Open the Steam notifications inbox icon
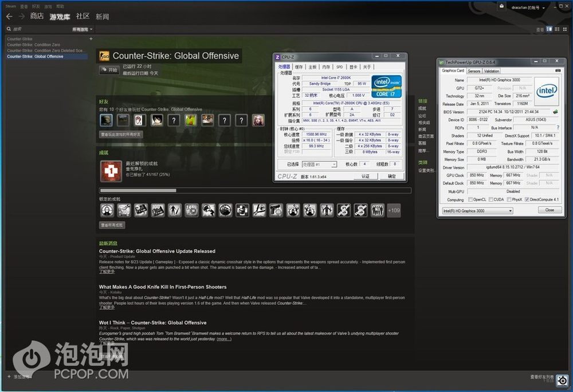 click(502, 6)
